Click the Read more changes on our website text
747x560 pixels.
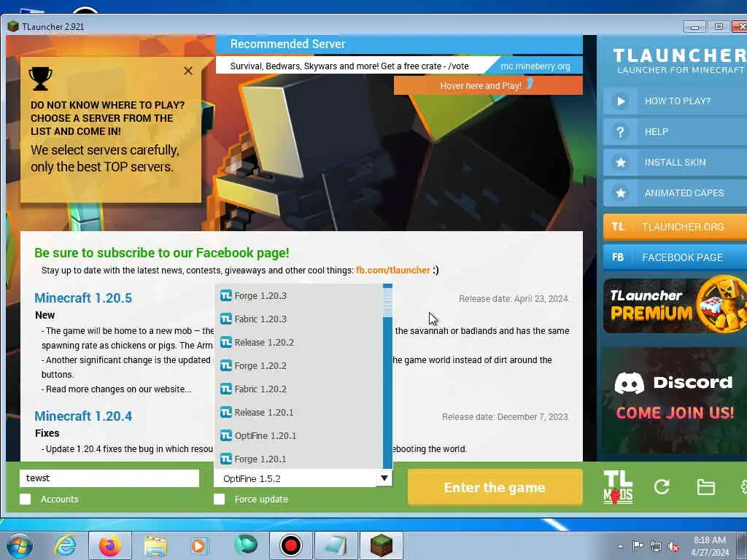tap(118, 389)
